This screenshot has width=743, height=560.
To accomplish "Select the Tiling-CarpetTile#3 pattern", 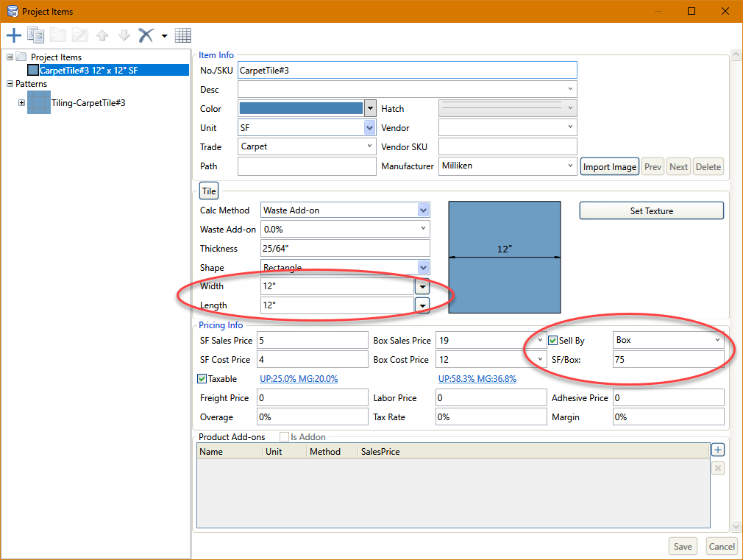I will click(88, 103).
